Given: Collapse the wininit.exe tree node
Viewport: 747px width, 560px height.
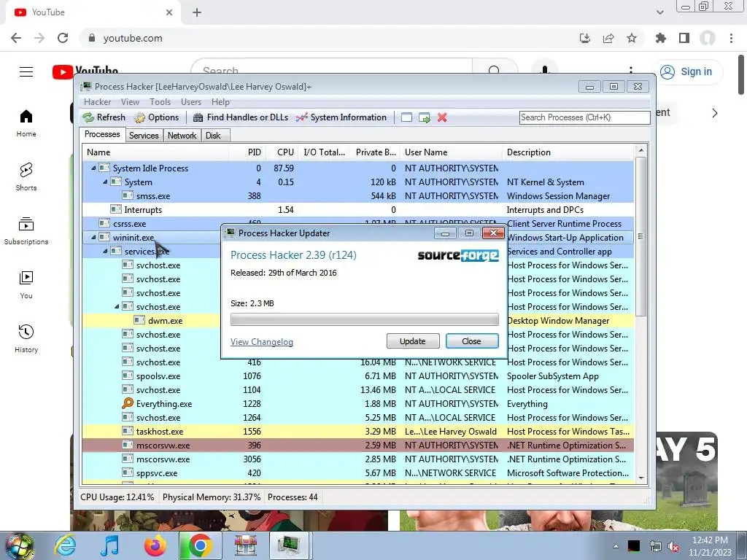Looking at the screenshot, I should (93, 237).
